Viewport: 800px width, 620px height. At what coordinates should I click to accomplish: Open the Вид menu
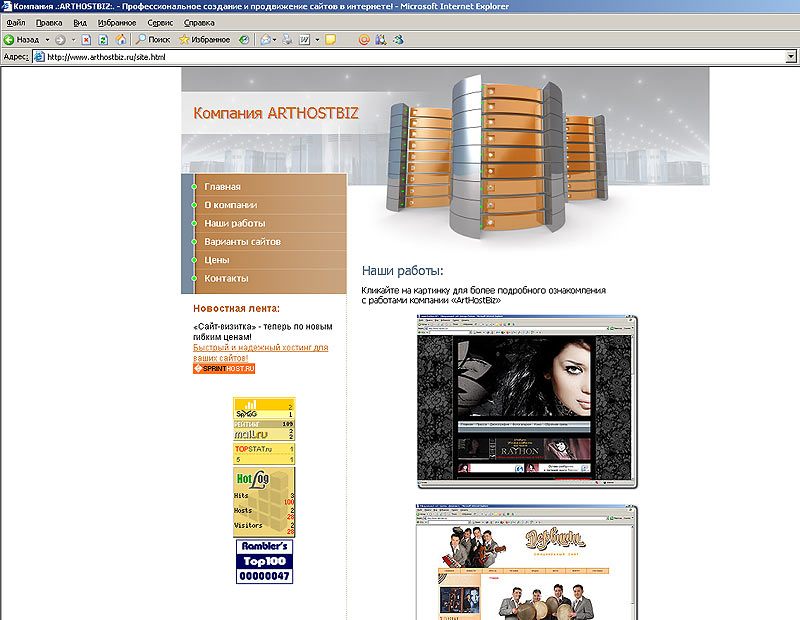(80, 22)
